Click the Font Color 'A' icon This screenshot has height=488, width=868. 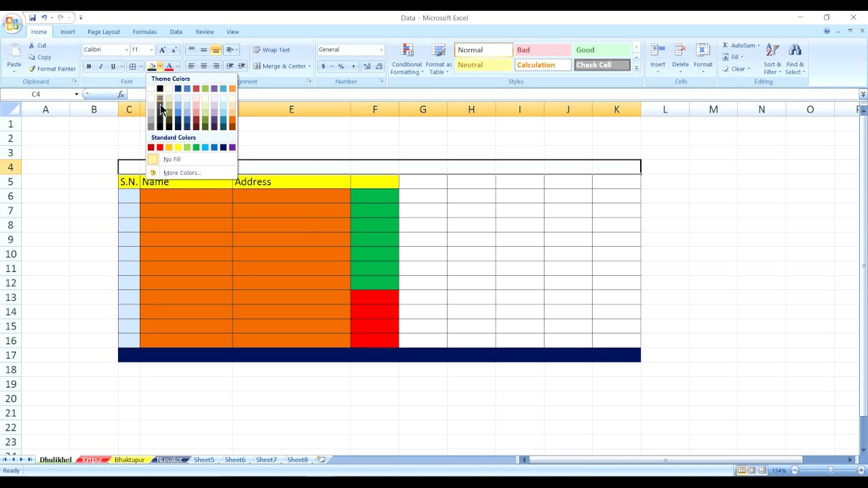[x=169, y=66]
